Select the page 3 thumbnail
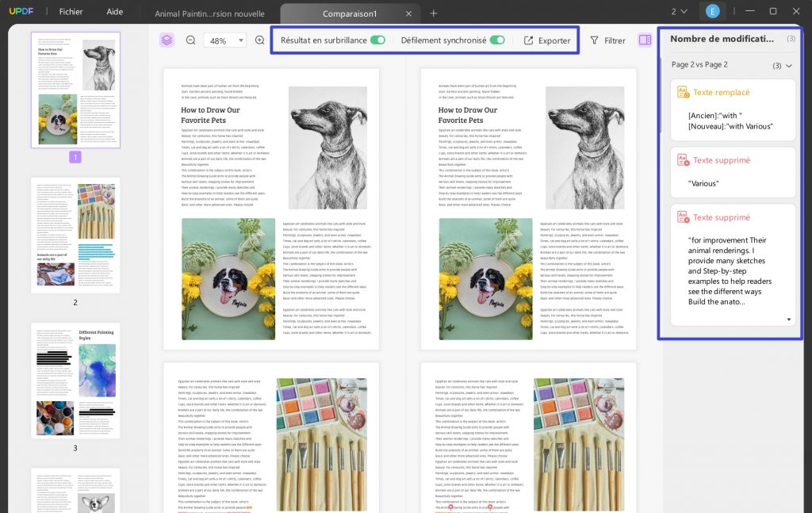 (x=75, y=381)
